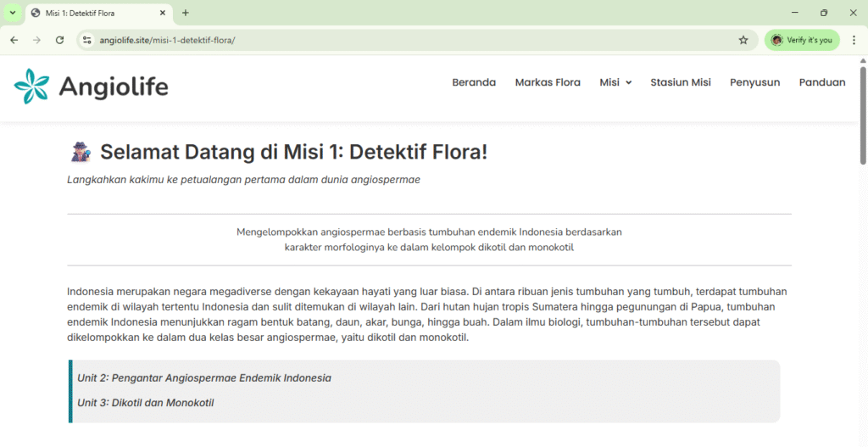Viewport: 868px width, 447px height.
Task: Expand the tab search dropdown arrow
Action: click(12, 13)
